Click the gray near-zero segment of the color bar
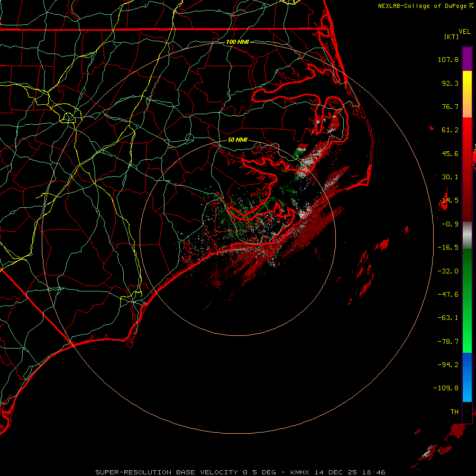Image resolution: width=476 pixels, height=476 pixels. point(467,235)
